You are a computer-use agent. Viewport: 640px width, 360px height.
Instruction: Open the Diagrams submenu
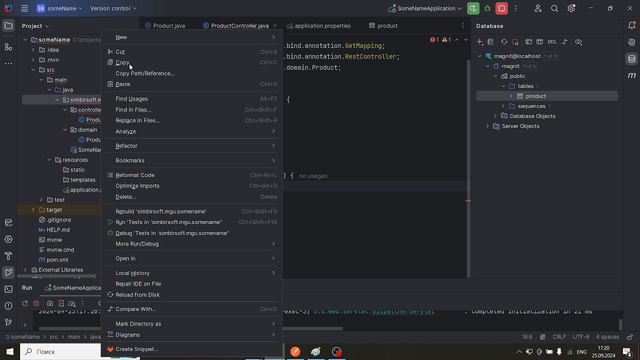192,335
